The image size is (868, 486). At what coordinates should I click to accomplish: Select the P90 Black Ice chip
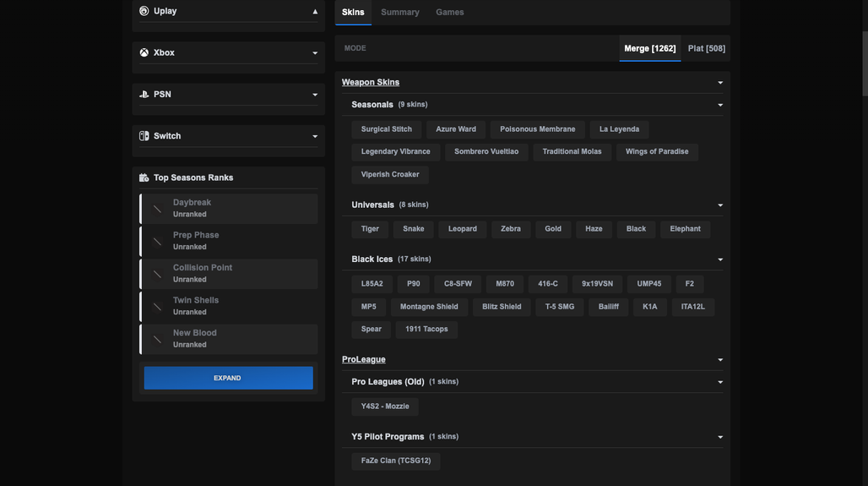(x=414, y=284)
